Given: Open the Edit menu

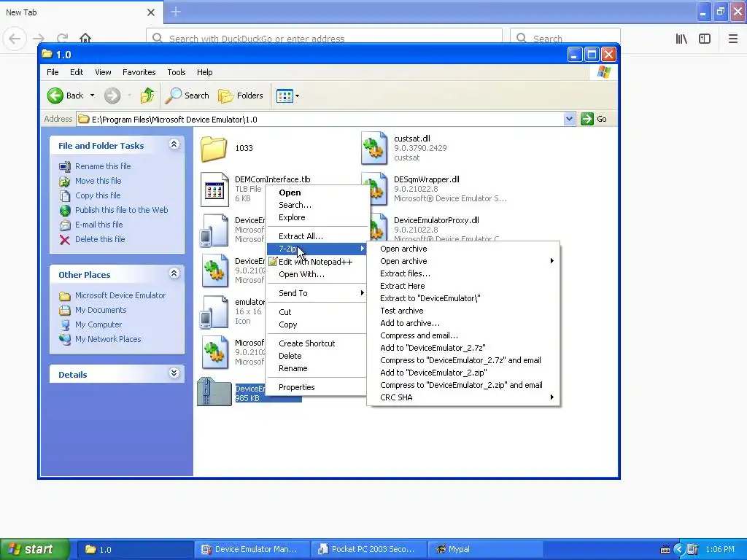Looking at the screenshot, I should [77, 72].
